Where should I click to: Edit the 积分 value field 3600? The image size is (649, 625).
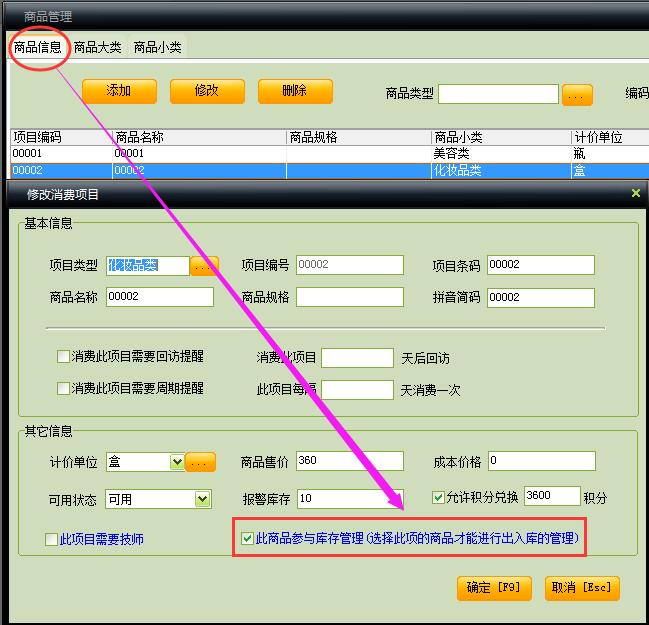click(x=552, y=496)
